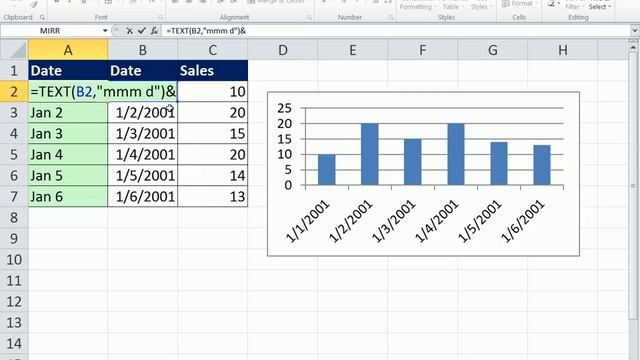Select the Sales header cell
640x360 pixels.
tap(213, 71)
